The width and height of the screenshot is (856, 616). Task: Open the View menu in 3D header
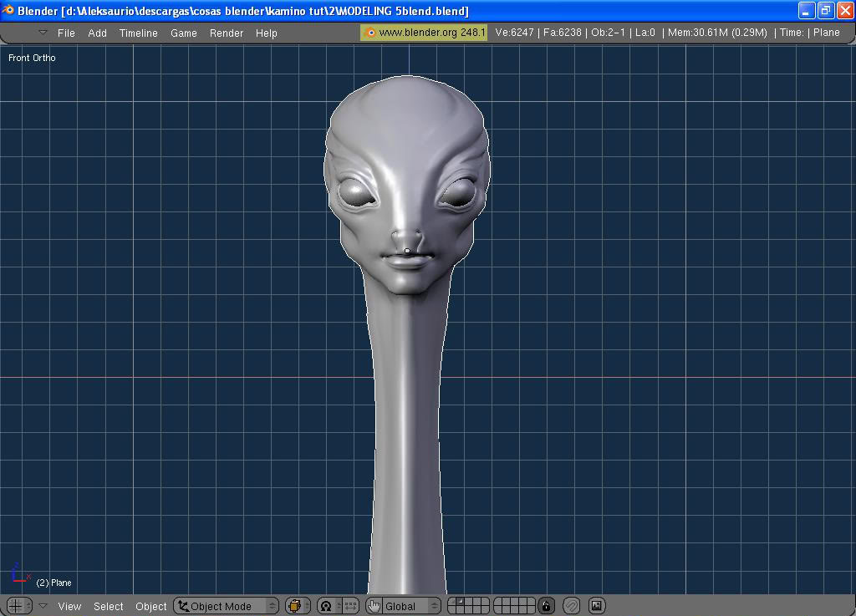click(69, 606)
